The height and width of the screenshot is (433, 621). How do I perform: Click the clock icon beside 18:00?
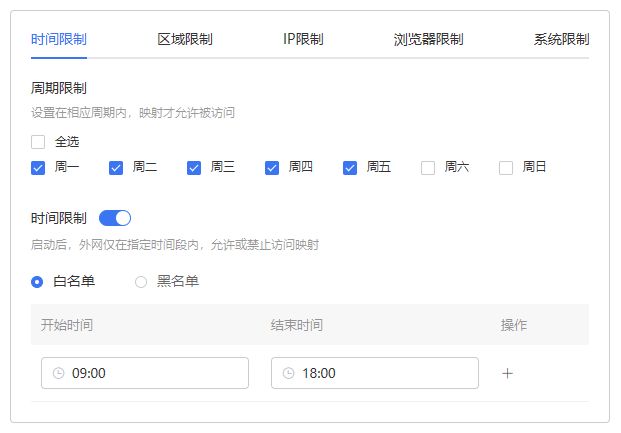289,373
